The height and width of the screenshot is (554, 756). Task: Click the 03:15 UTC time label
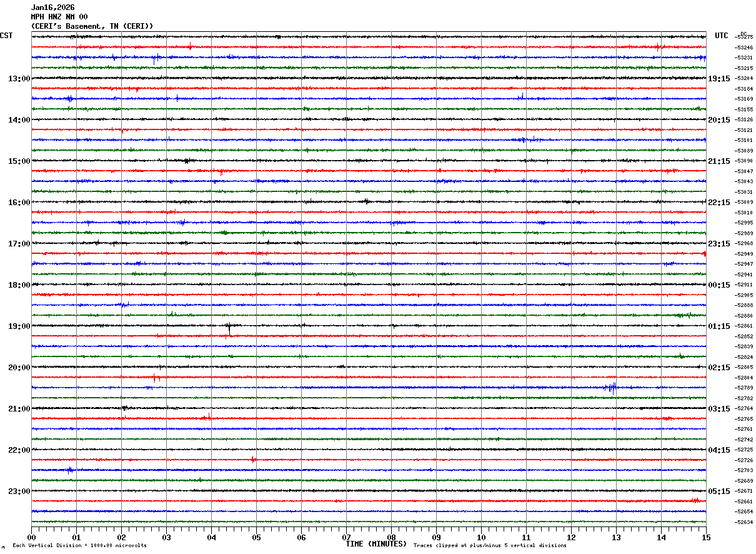tap(719, 409)
